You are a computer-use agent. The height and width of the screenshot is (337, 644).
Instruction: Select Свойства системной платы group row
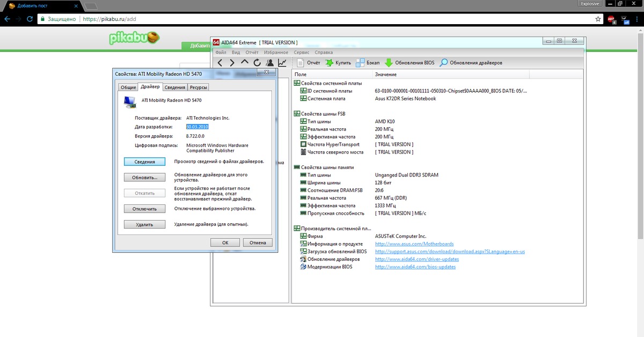click(328, 83)
